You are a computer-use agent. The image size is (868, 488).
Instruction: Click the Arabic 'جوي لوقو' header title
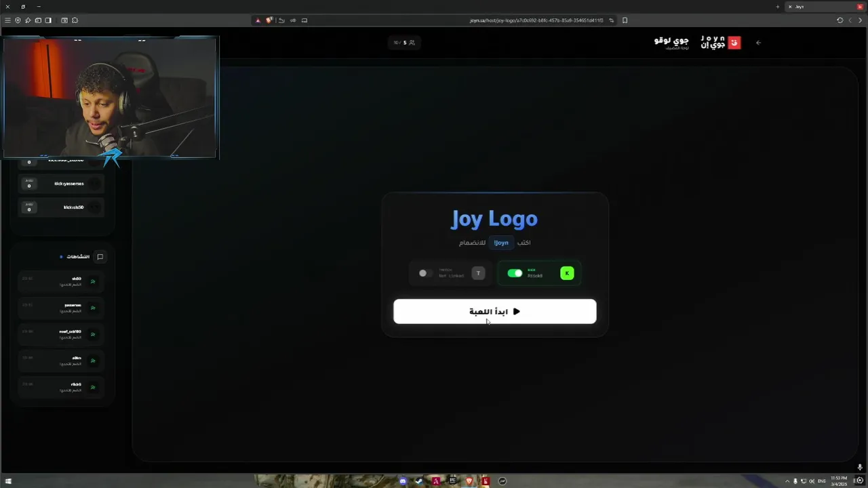click(671, 41)
